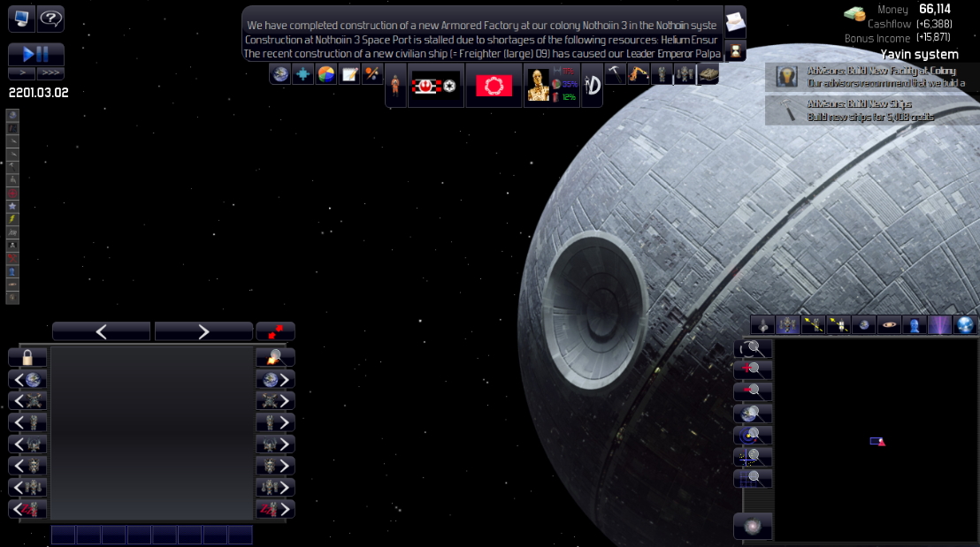Set fastest speed with triple arrow button

click(x=50, y=73)
